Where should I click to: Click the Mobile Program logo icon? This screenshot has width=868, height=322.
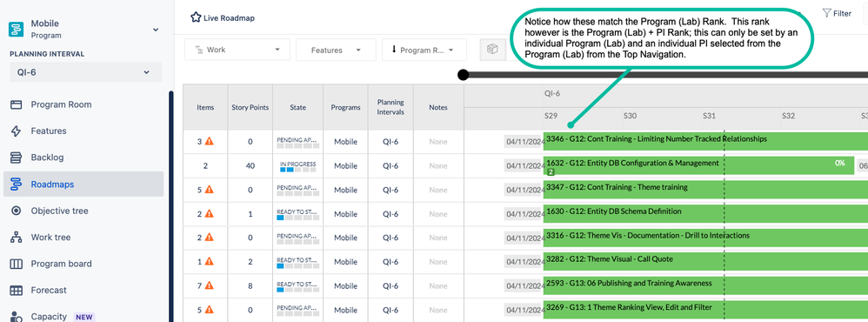pos(16,29)
